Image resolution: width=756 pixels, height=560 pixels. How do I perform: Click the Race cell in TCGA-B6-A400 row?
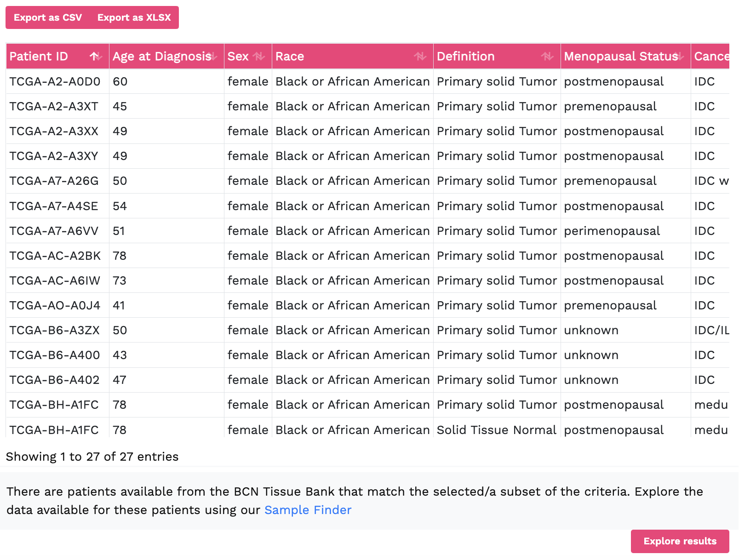(353, 355)
